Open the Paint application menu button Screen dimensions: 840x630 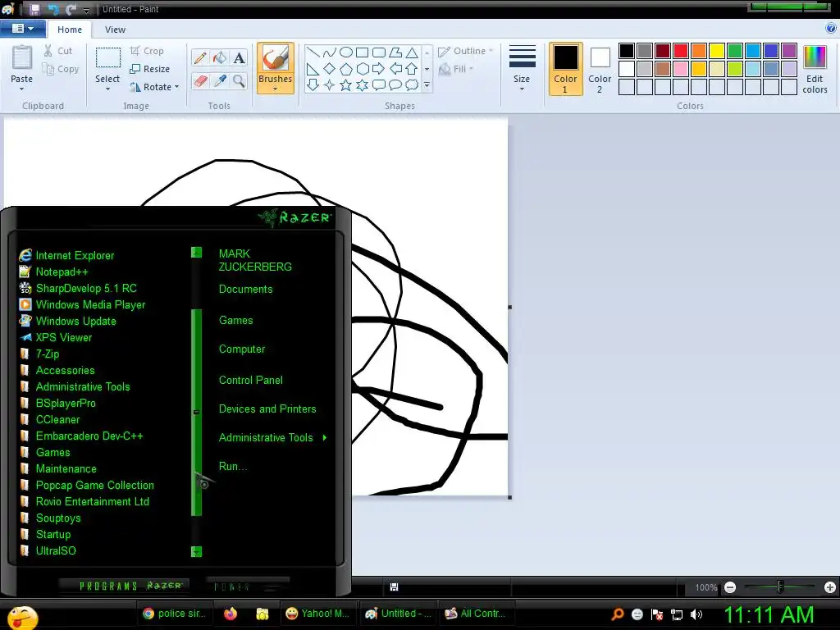point(22,29)
